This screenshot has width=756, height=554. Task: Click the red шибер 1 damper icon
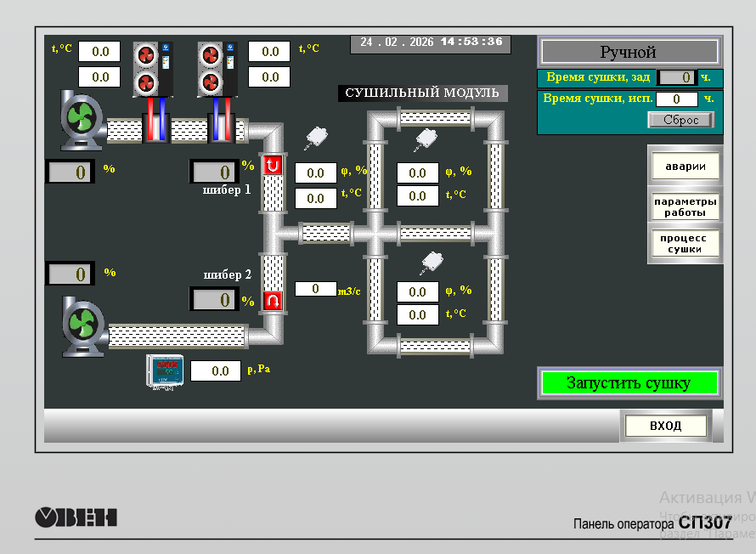click(272, 165)
